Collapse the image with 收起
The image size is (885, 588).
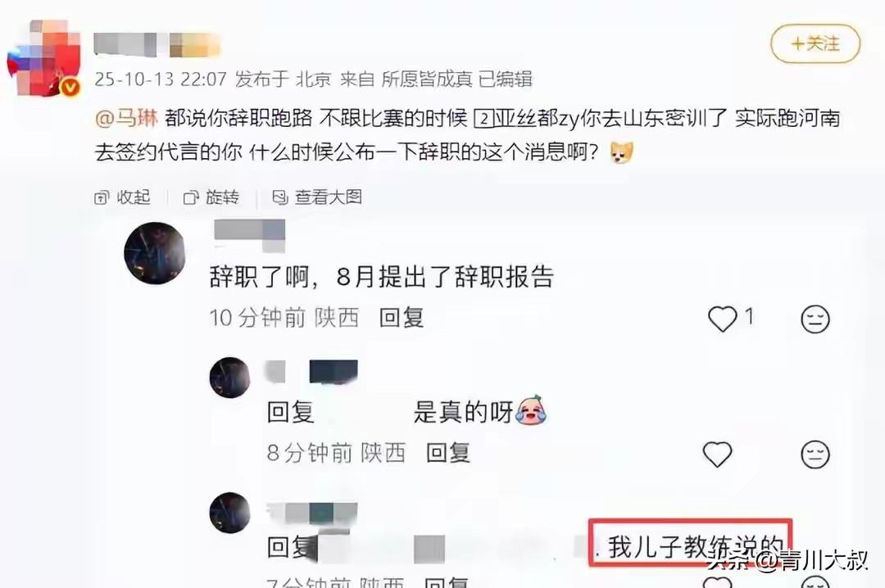pyautogui.click(x=122, y=197)
